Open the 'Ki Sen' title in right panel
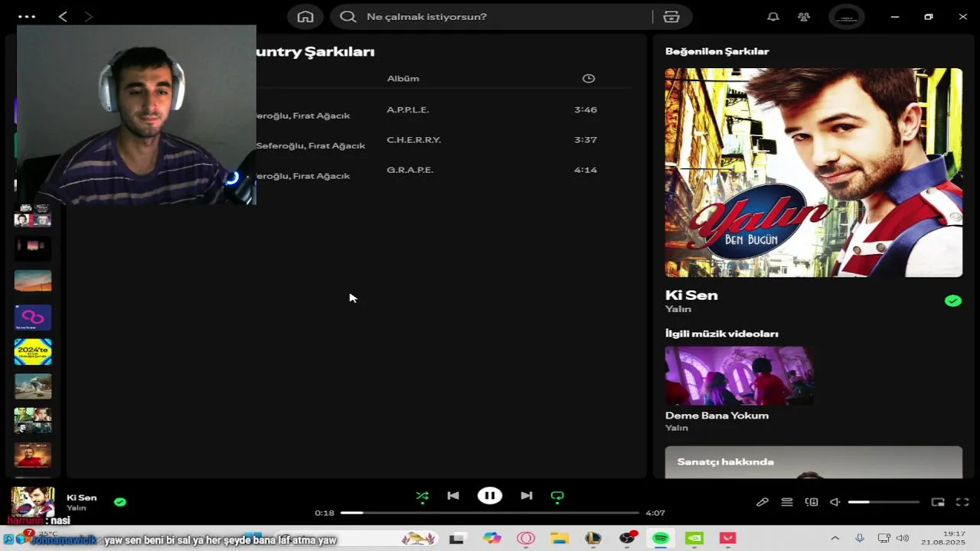Viewport: 980px width, 551px height. pos(691,295)
